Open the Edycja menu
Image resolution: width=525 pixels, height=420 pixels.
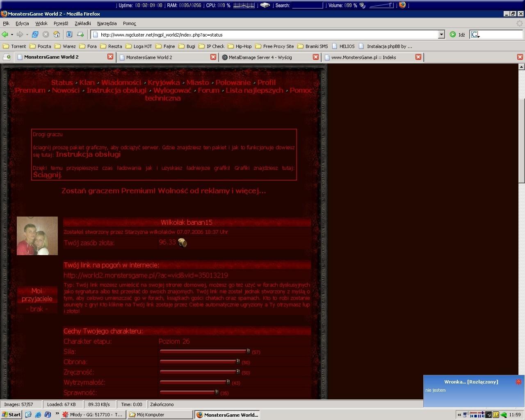coord(22,23)
